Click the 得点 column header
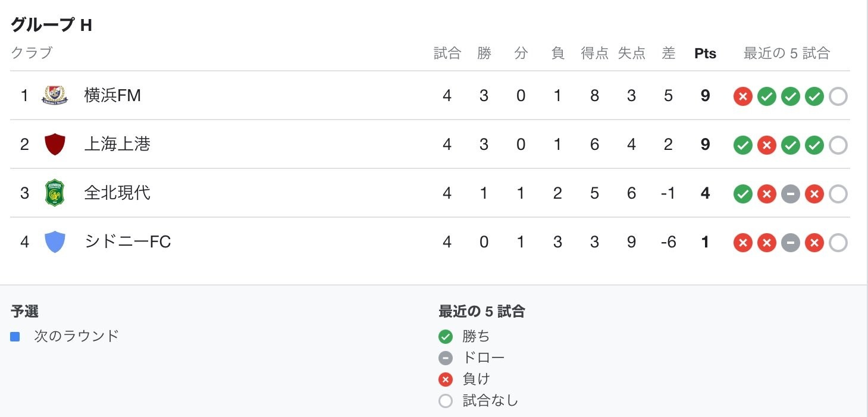The height and width of the screenshot is (417, 868). coord(594,54)
